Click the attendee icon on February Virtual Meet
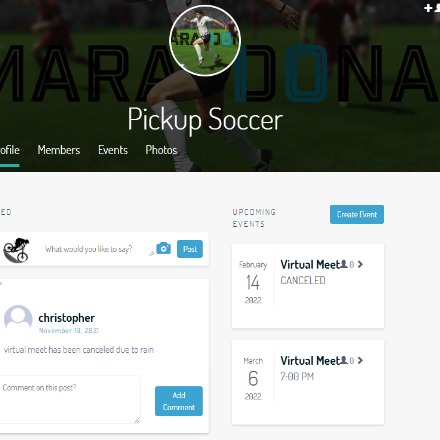The height and width of the screenshot is (440, 440). click(x=343, y=264)
